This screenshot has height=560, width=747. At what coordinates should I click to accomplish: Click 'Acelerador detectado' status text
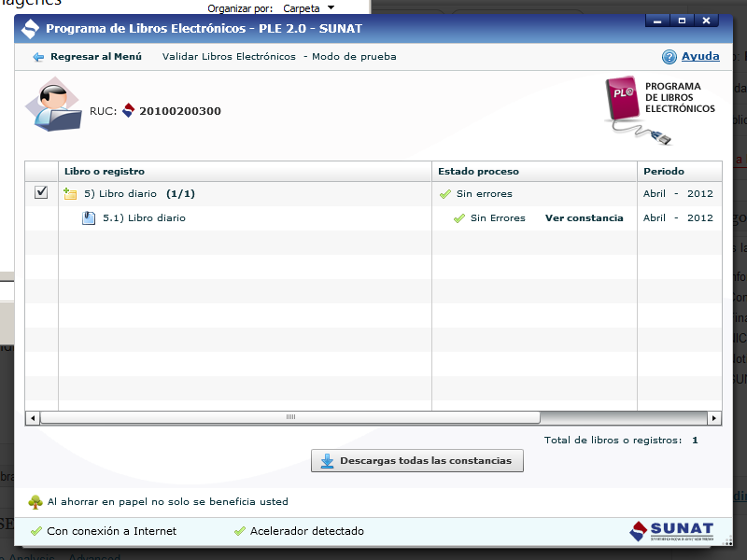tap(307, 531)
